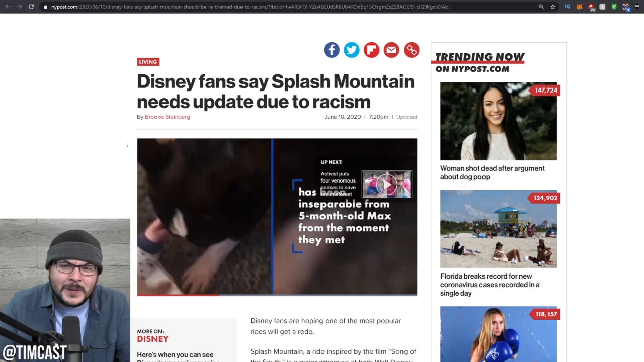This screenshot has height=362, width=644.
Task: Open the gray K extension icon
Action: (602, 7)
